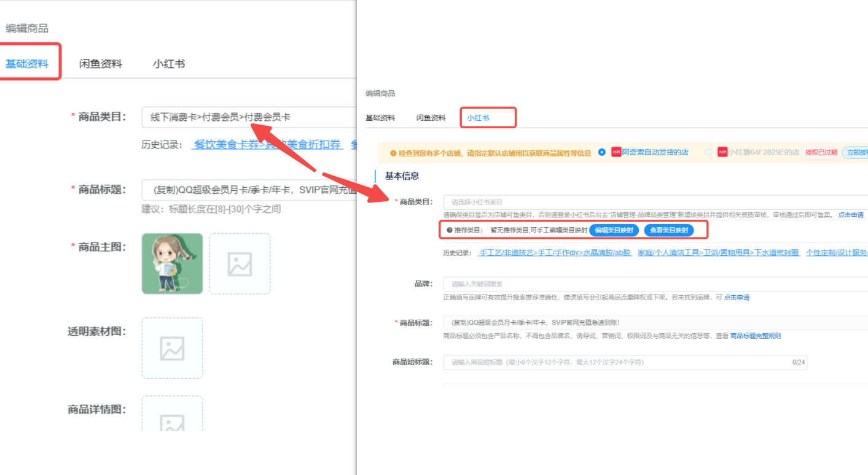The image size is (868, 475).
Task: Click the 商品标题 field in the right panel
Action: [x=655, y=323]
